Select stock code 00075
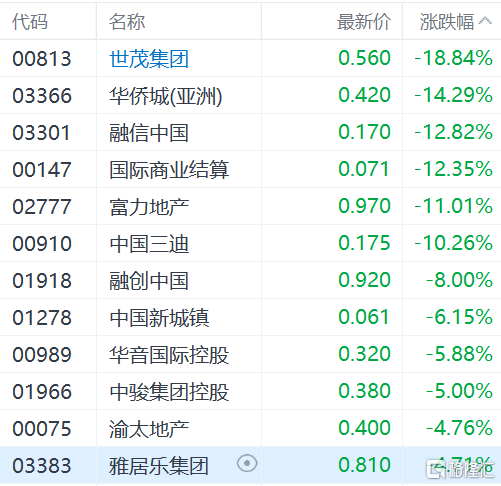501x486 pixels. click(42, 429)
